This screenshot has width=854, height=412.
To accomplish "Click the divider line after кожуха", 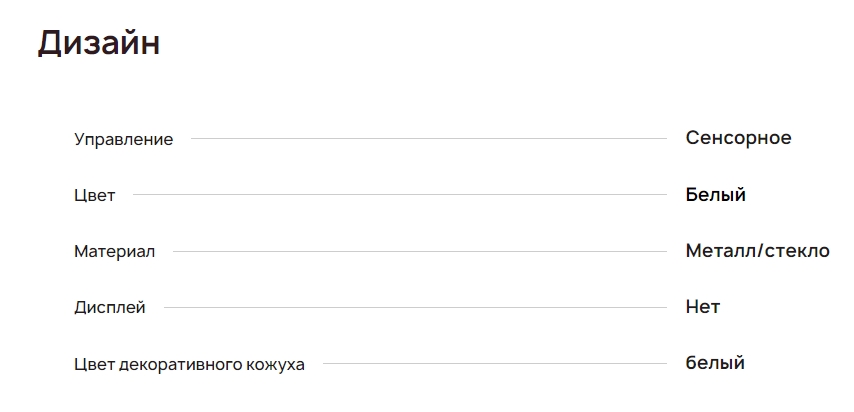I will (494, 363).
